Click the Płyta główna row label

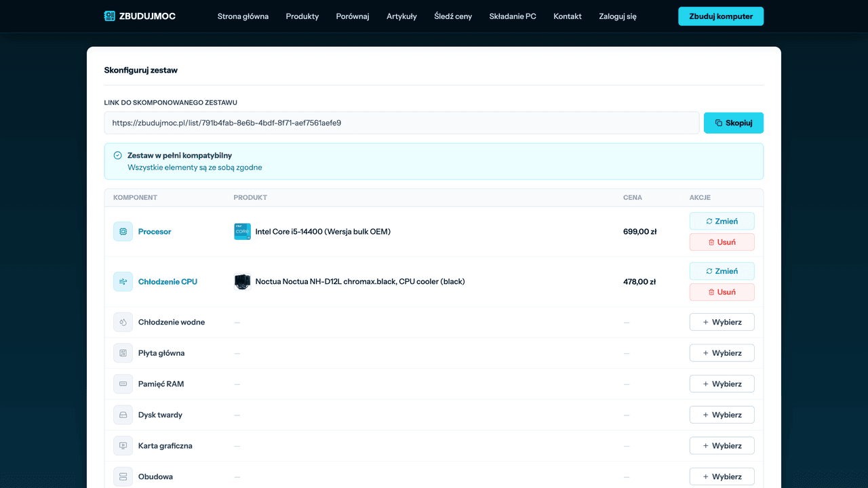(x=161, y=353)
